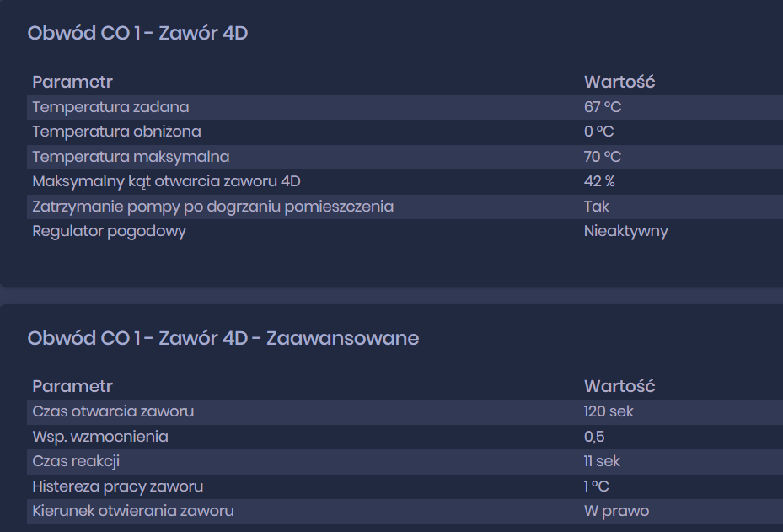Select the 11 sek reaction time value

[x=602, y=461]
